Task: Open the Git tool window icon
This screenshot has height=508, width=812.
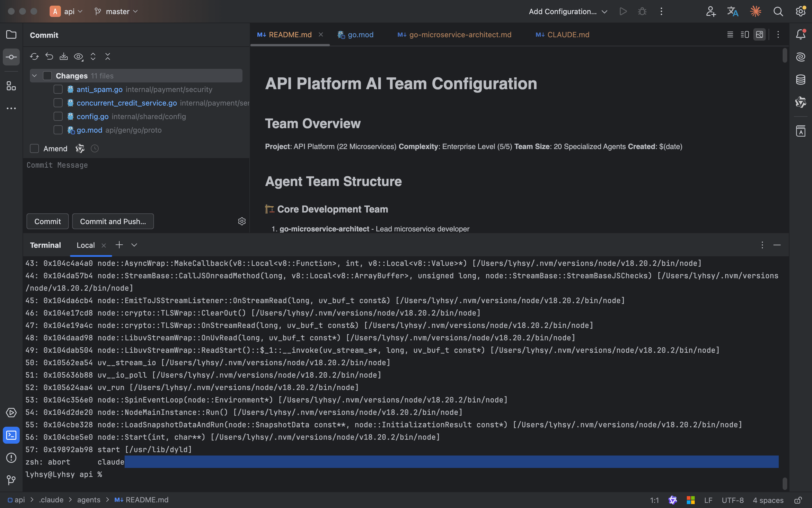Action: pos(11,480)
